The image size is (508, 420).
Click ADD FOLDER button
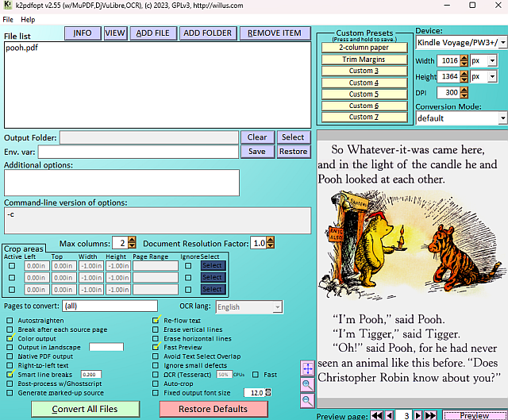tap(208, 33)
